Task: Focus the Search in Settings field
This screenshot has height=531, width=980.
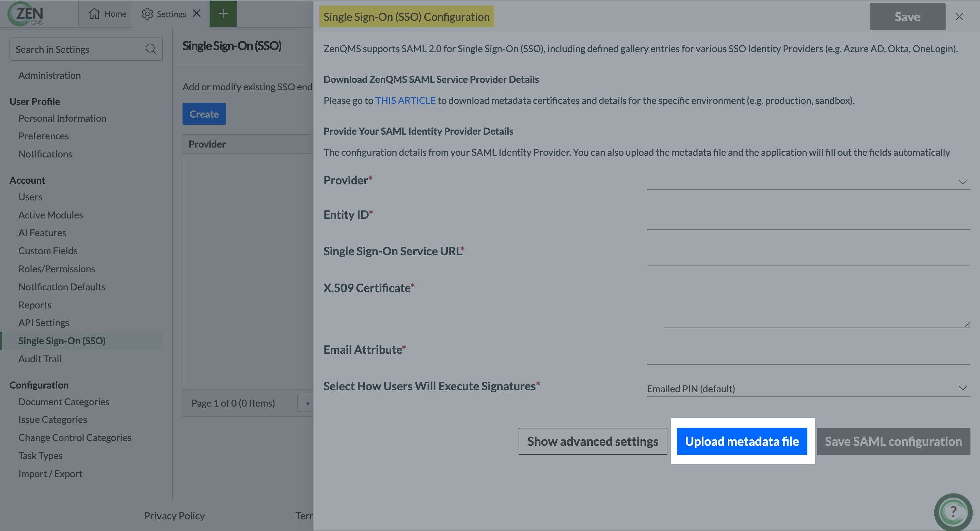Action: [86, 49]
